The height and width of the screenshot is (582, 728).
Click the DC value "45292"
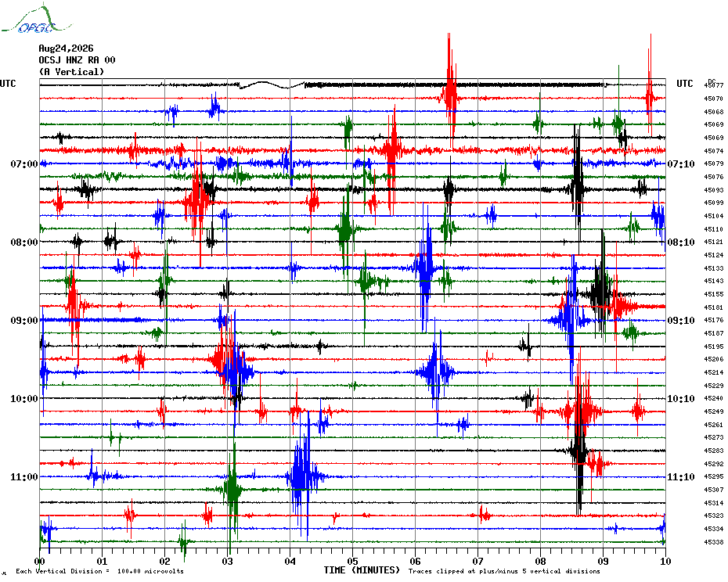[x=714, y=464]
